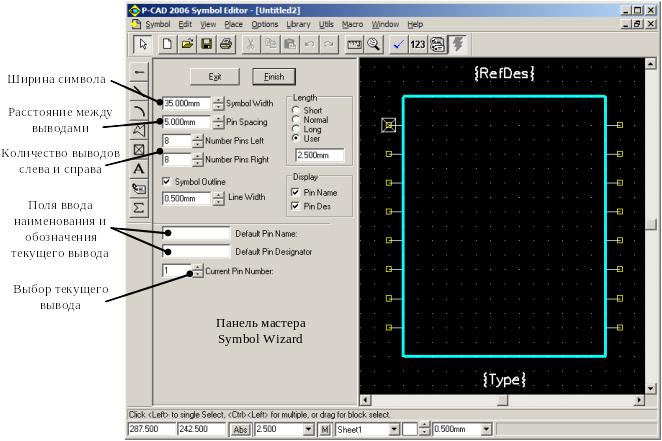662x441 pixels.
Task: Save using the floppy disk icon
Action: coord(206,44)
